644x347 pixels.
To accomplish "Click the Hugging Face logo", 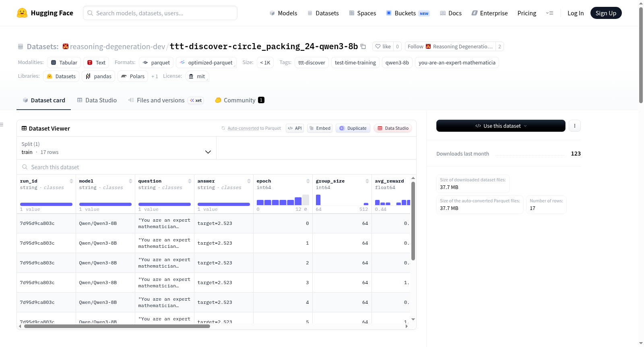I will tap(45, 13).
